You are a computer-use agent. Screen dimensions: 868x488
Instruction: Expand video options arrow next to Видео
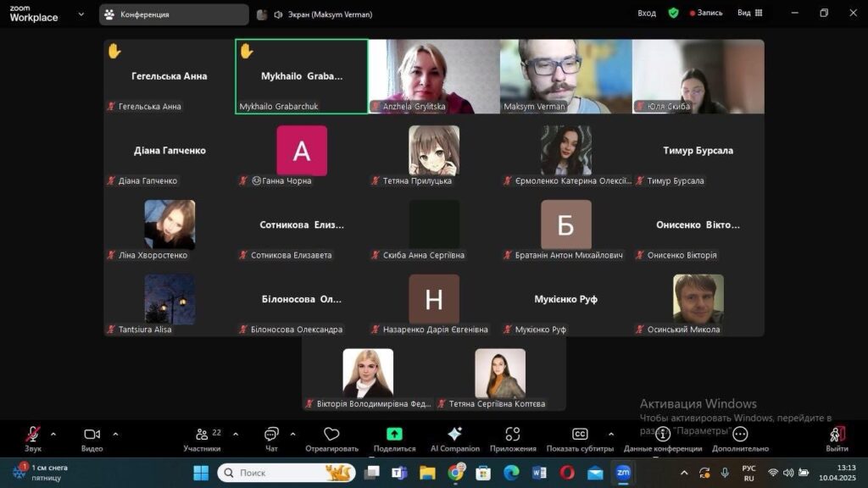[115, 434]
